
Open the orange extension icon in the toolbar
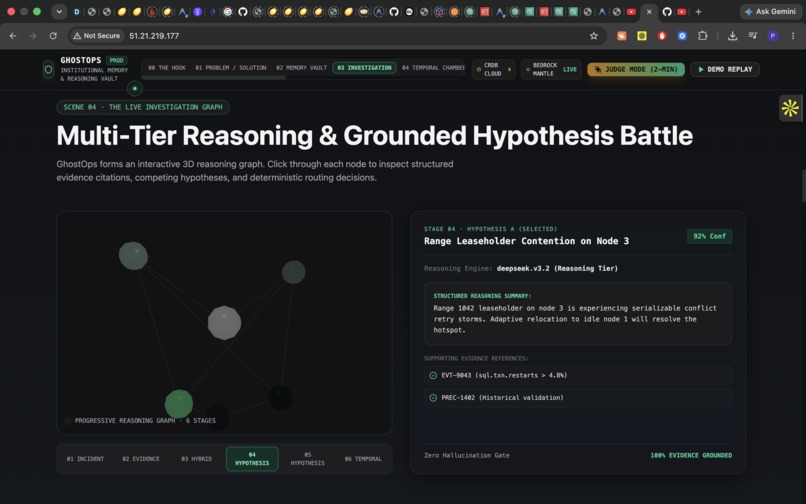[622, 36]
